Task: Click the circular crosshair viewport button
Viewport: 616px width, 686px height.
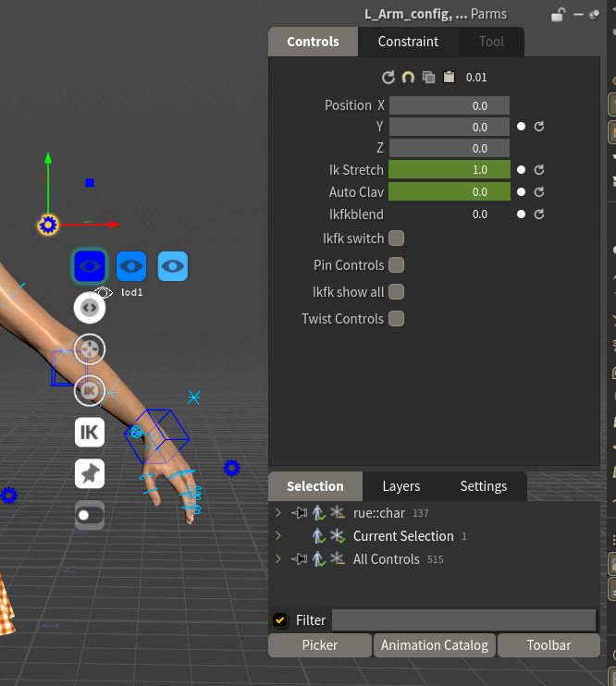Action: click(x=90, y=349)
